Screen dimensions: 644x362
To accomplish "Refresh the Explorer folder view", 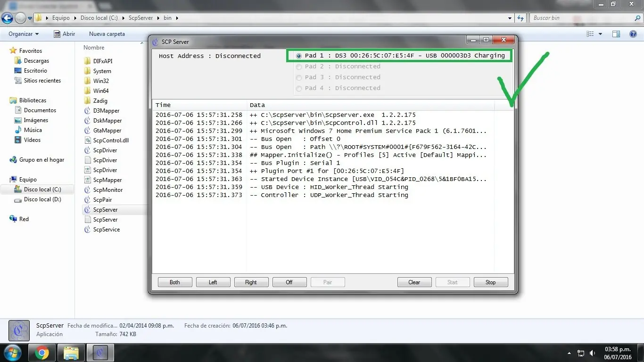I will [520, 18].
